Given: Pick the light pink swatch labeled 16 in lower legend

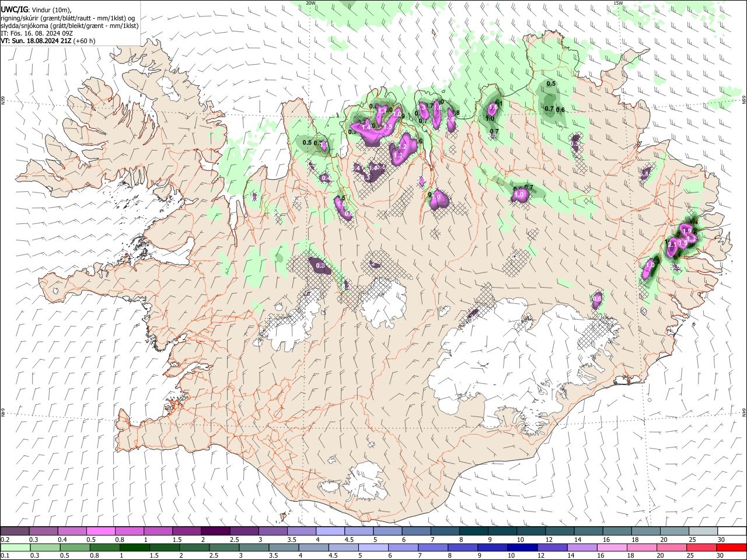Looking at the screenshot, I should tap(612, 547).
